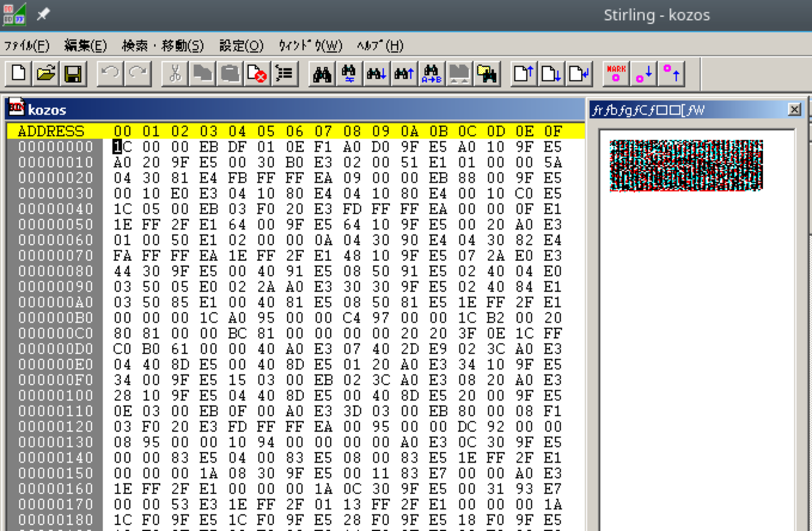The image size is (812, 531).
Task: Save the file with the floppy disk icon
Action: (x=73, y=74)
